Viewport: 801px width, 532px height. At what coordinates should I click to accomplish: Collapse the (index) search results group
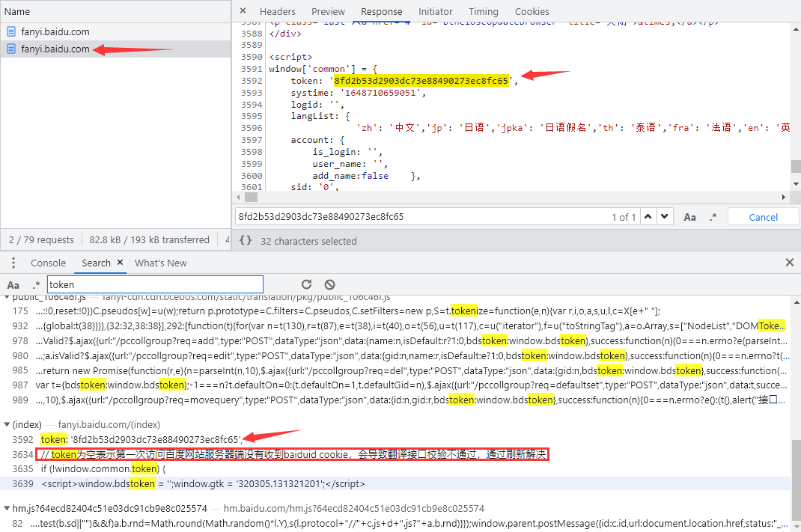(x=7, y=424)
